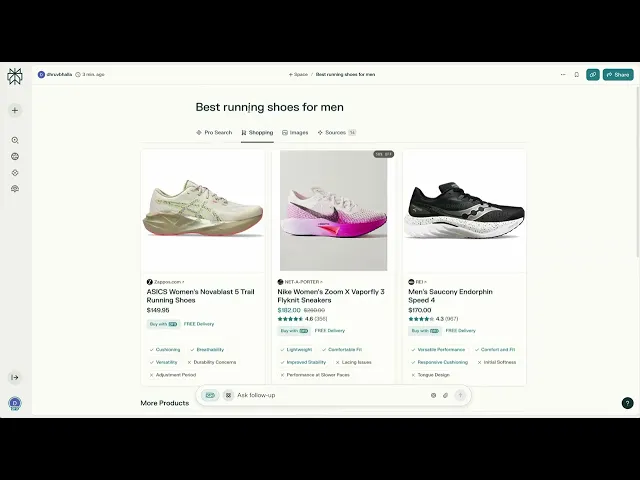Open the Saucony Endorphin shoe image
The height and width of the screenshot is (480, 640).
click(x=464, y=210)
